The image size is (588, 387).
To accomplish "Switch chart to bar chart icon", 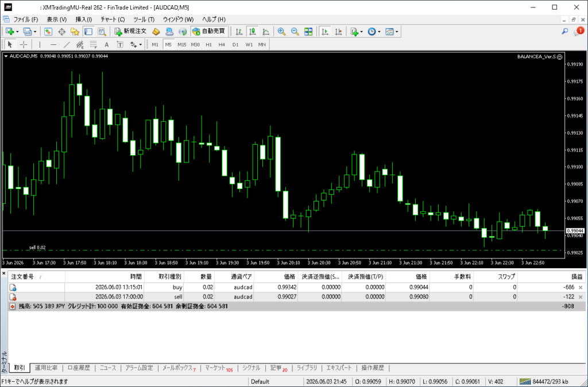I will click(x=239, y=32).
